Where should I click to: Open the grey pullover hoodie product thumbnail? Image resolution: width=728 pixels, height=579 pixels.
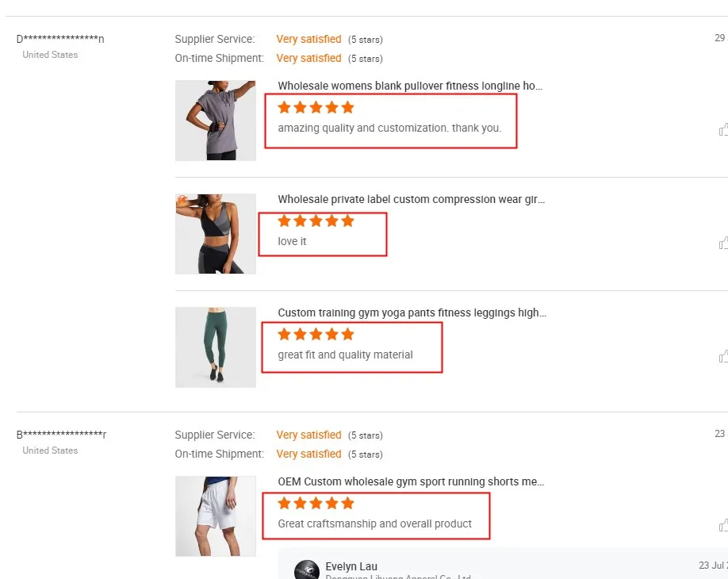(216, 121)
